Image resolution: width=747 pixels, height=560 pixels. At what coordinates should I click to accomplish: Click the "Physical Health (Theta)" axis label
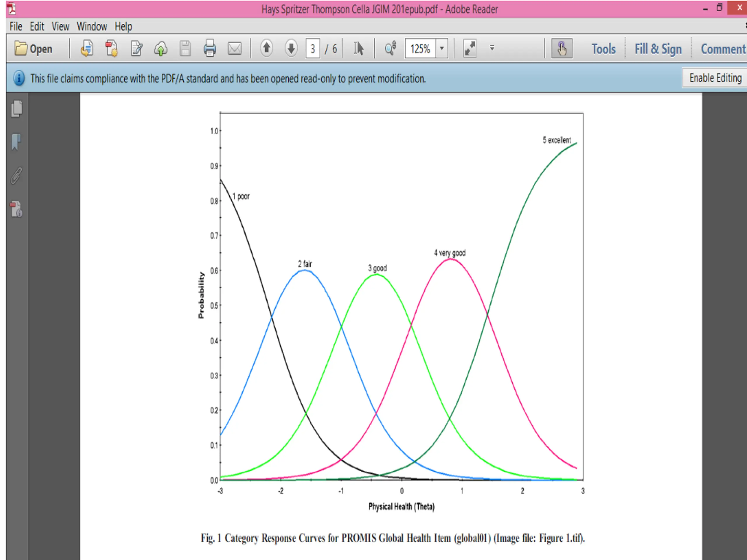(x=401, y=506)
